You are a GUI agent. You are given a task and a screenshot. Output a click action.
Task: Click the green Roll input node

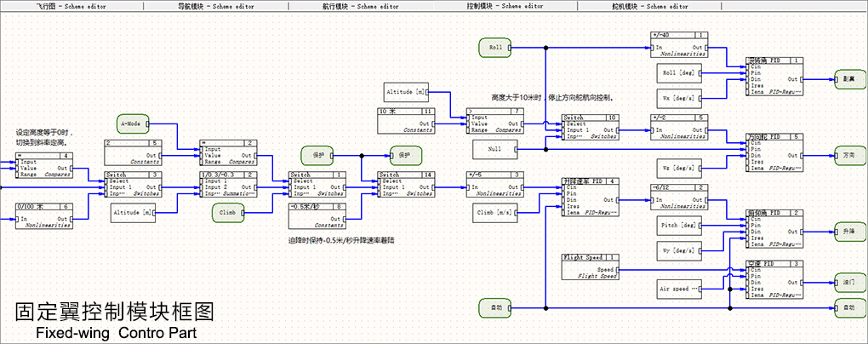[x=494, y=48]
